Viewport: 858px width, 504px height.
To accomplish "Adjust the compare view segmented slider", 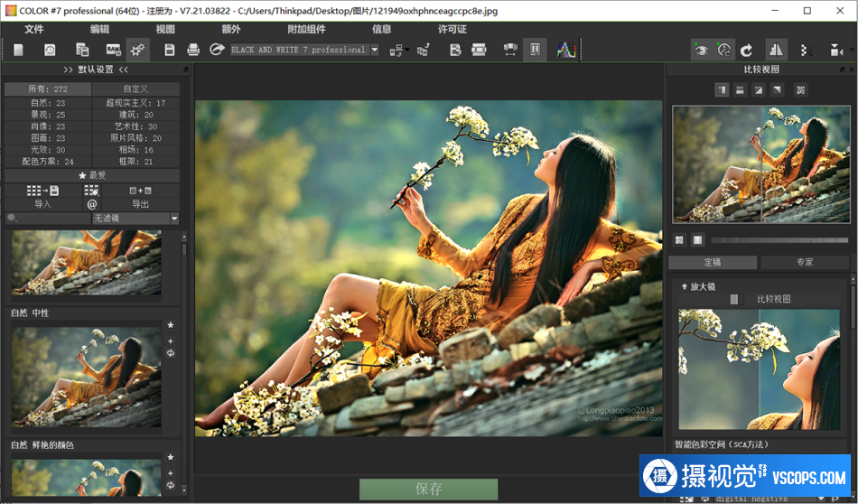I will pos(779,240).
